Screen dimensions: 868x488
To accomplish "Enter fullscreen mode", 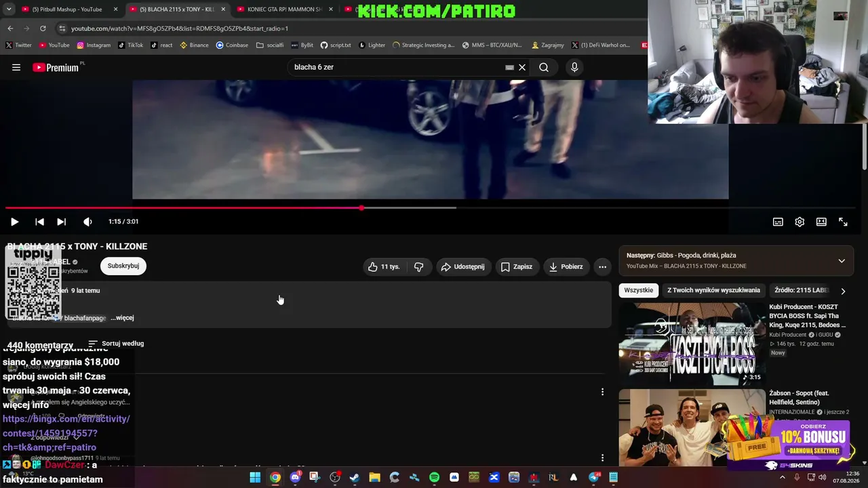I will click(843, 222).
